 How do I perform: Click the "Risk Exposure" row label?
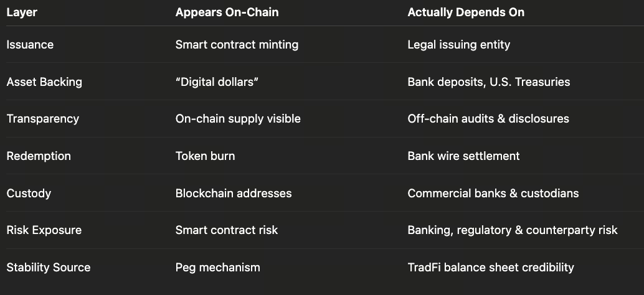(x=44, y=230)
